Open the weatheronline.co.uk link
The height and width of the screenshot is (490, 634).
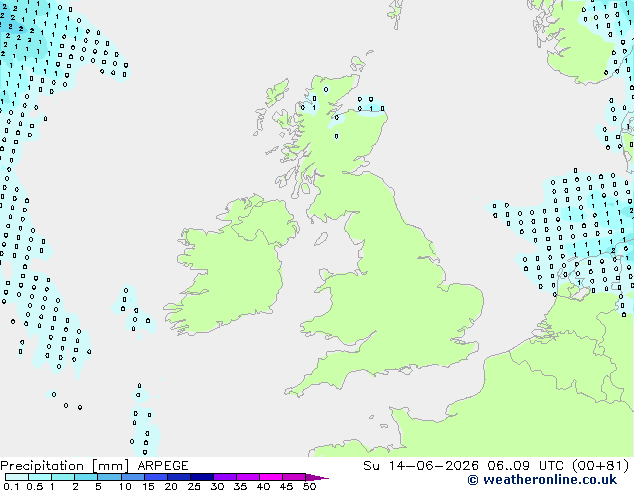(x=542, y=480)
